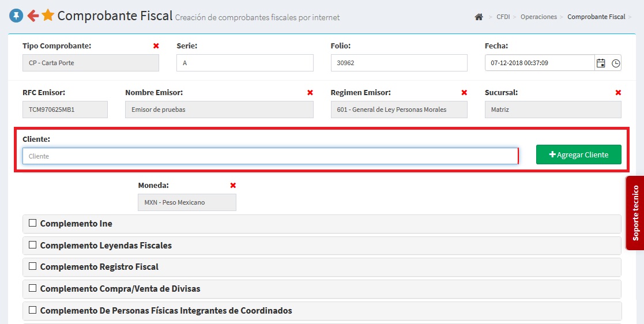Enable the Complemento Ine checkbox

pos(33,223)
